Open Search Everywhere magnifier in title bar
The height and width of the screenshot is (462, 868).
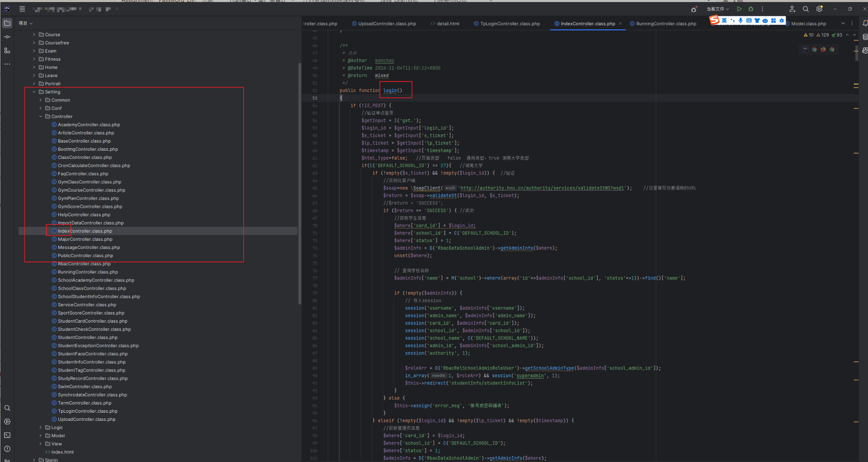pyautogui.click(x=806, y=9)
